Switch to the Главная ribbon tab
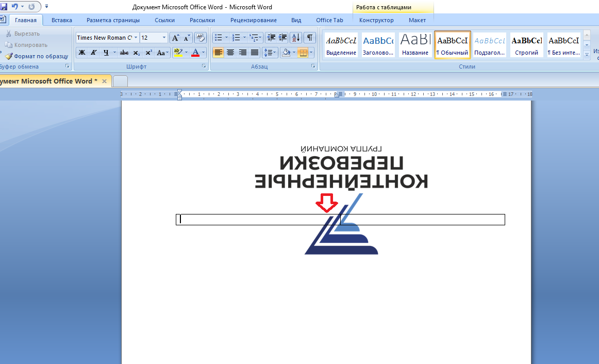The height and width of the screenshot is (364, 599). pos(26,20)
